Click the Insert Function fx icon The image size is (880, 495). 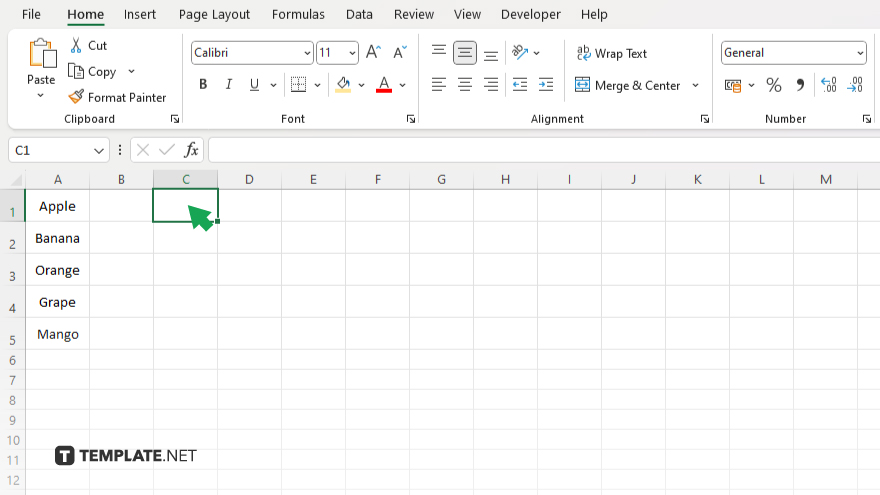(191, 150)
